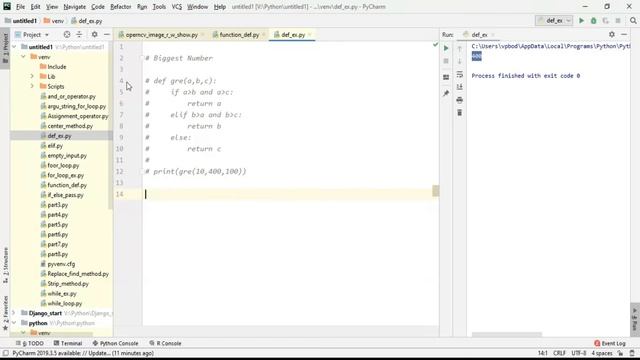Toggle tool window quick access icon in status bar
Image resolution: width=640 pixels, height=360 pixels.
pyautogui.click(x=5, y=353)
